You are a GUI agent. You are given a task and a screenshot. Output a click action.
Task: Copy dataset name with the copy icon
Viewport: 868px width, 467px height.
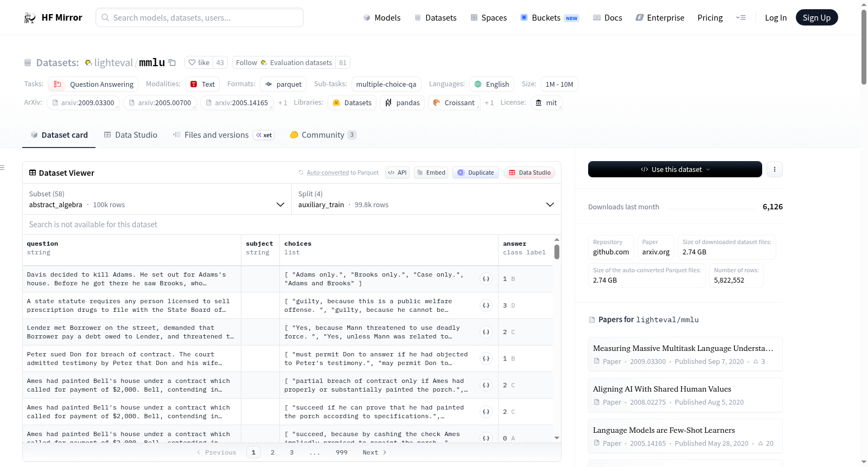point(172,62)
